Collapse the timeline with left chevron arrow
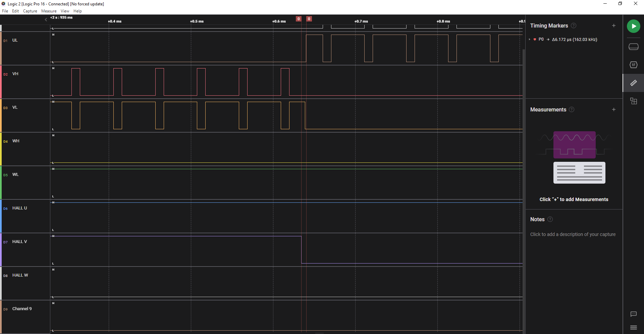Image resolution: width=644 pixels, height=334 pixels. (x=46, y=19)
